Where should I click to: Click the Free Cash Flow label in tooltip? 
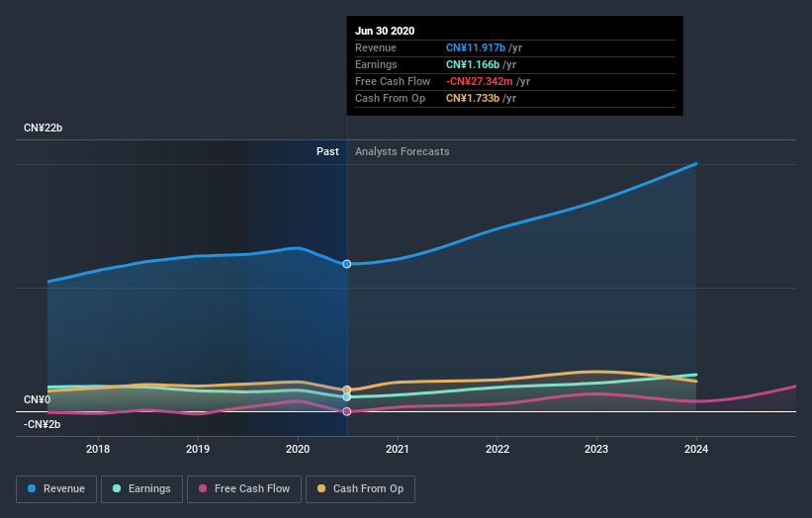pos(393,81)
